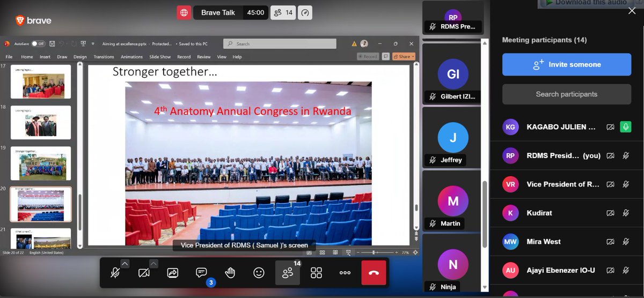Screen dimensions: 644x298
Task: Click the warning triangle icon in the PowerPoint title bar
Action: 354,44
